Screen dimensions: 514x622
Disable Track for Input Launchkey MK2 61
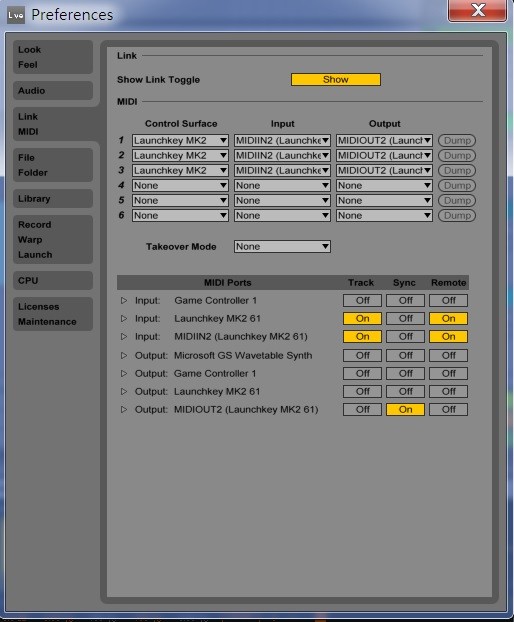tap(362, 319)
